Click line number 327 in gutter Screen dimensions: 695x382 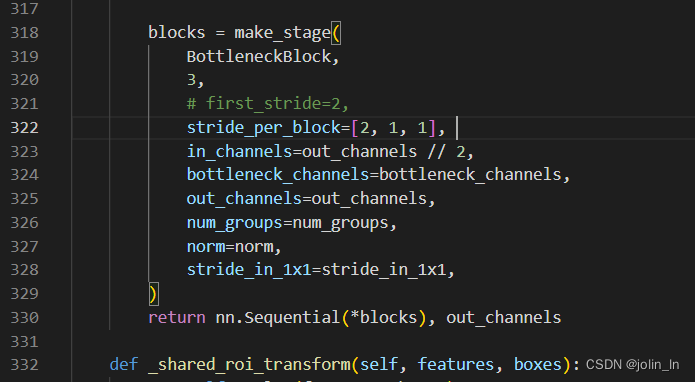(24, 246)
